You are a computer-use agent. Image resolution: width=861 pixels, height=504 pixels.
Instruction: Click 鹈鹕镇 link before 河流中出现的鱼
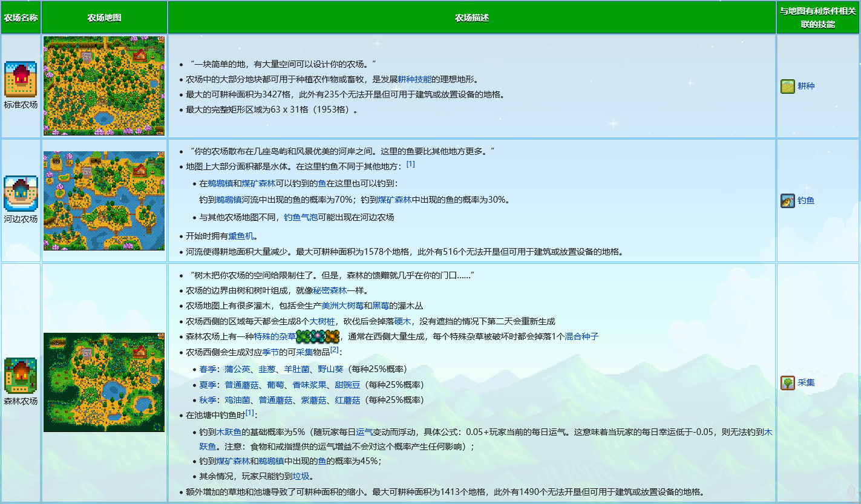point(229,199)
